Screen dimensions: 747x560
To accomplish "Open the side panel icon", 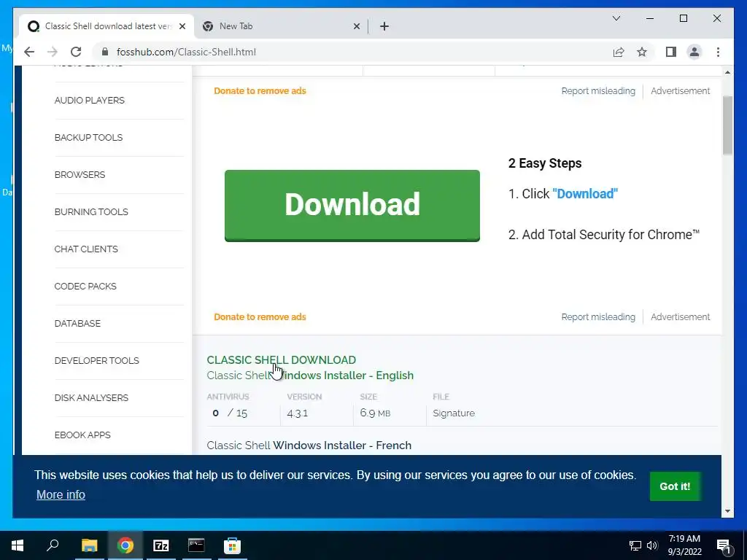I will [x=671, y=52].
